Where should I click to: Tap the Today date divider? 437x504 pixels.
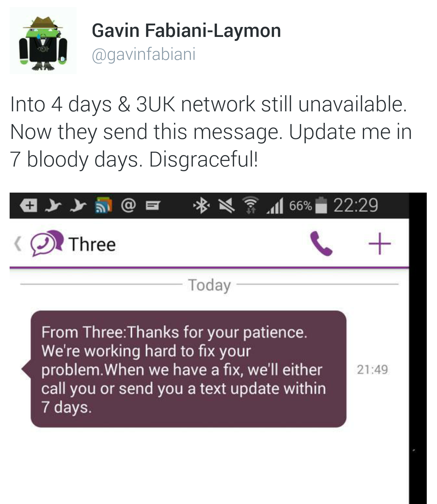209,285
